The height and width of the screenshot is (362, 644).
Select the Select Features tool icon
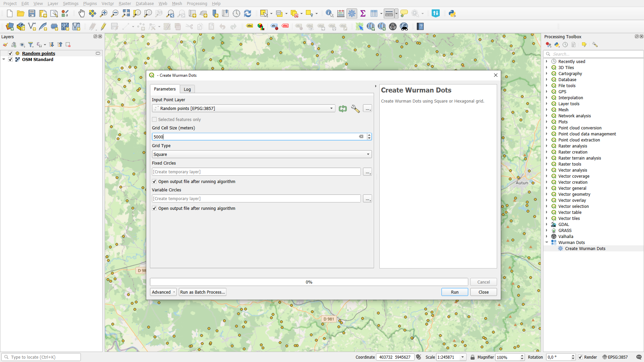[264, 13]
